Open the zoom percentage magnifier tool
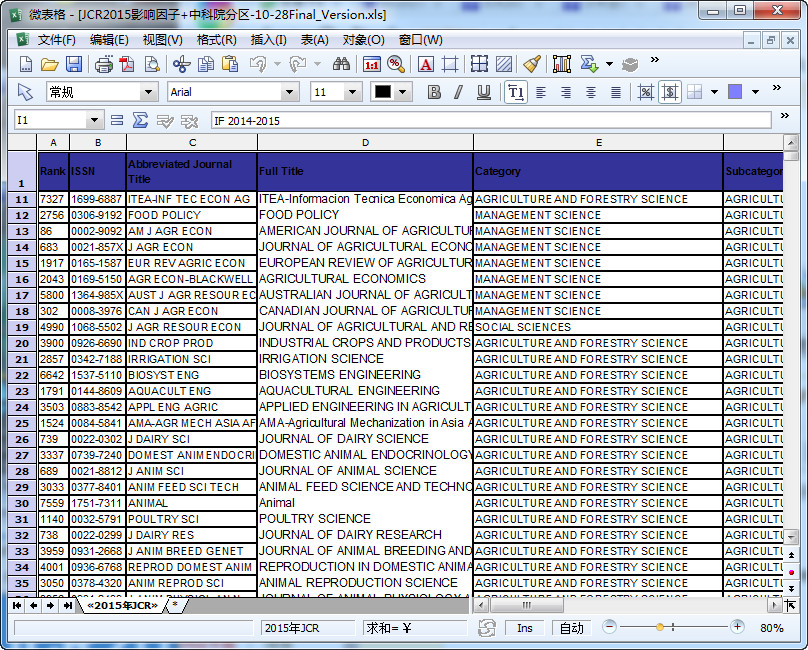 click(396, 64)
